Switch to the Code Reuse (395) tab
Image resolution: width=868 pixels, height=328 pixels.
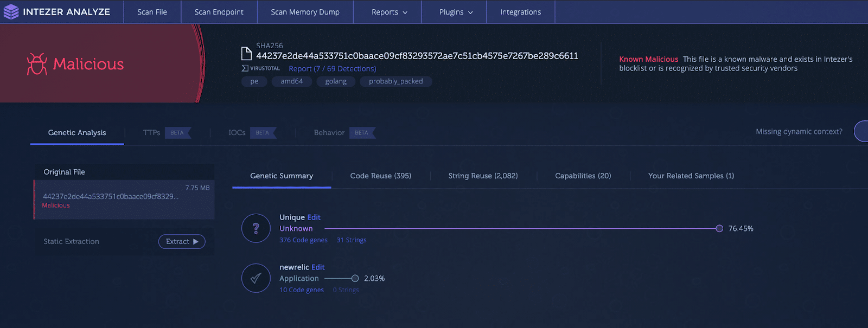pyautogui.click(x=380, y=176)
